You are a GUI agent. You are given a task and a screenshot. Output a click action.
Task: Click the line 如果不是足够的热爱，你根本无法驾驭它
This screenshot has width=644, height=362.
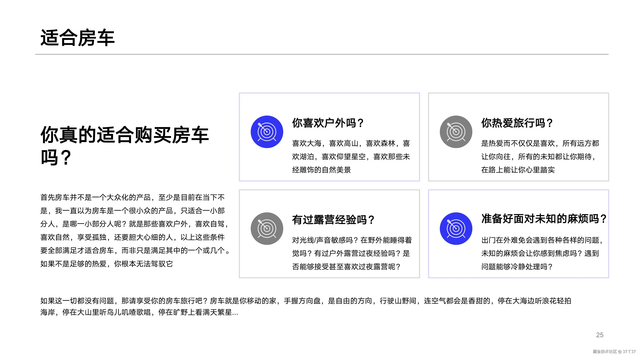[x=106, y=264]
